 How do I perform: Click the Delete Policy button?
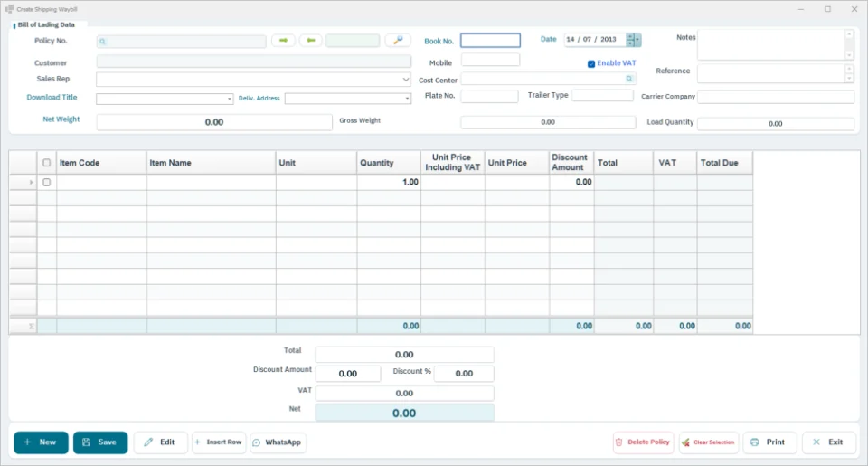(x=643, y=442)
